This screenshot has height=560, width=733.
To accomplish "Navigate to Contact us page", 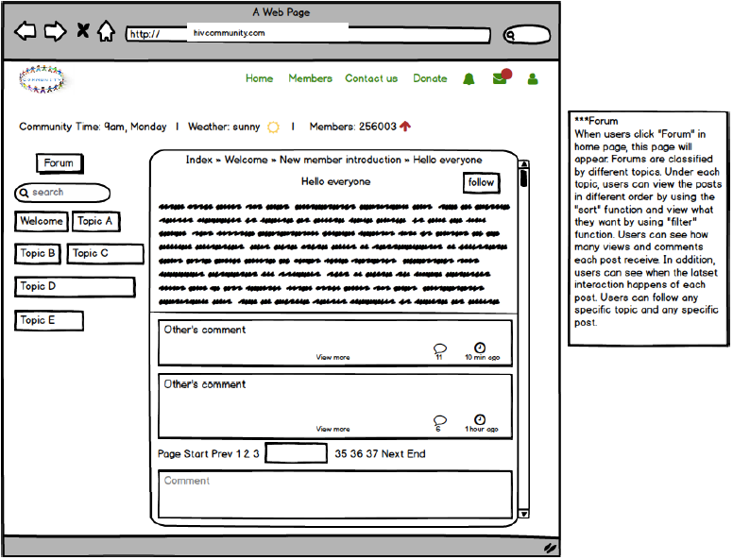I will (371, 79).
